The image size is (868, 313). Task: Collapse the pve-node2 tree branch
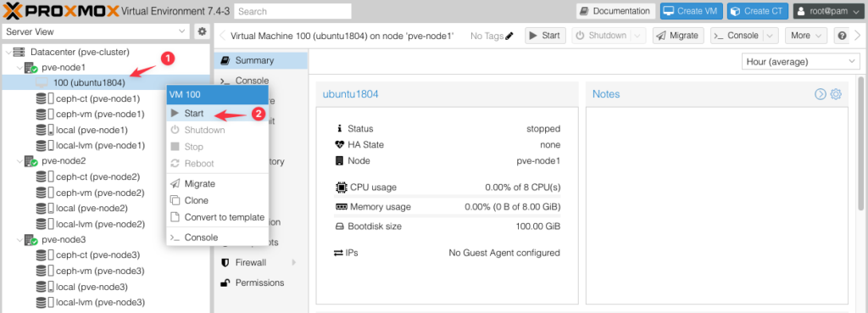pyautogui.click(x=19, y=161)
